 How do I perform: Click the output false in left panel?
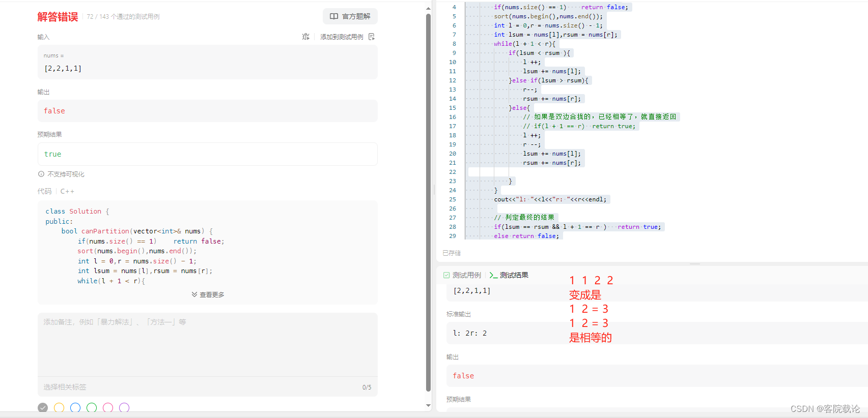tap(54, 111)
